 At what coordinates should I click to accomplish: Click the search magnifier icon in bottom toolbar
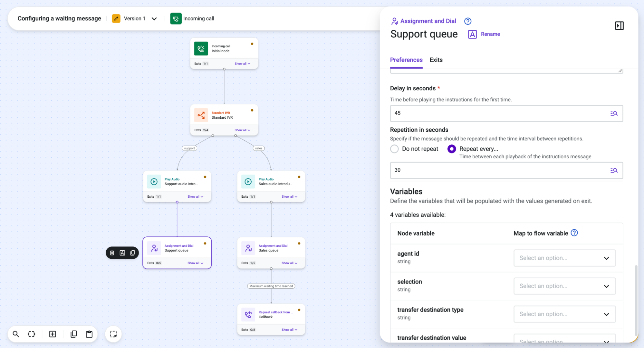(x=16, y=334)
